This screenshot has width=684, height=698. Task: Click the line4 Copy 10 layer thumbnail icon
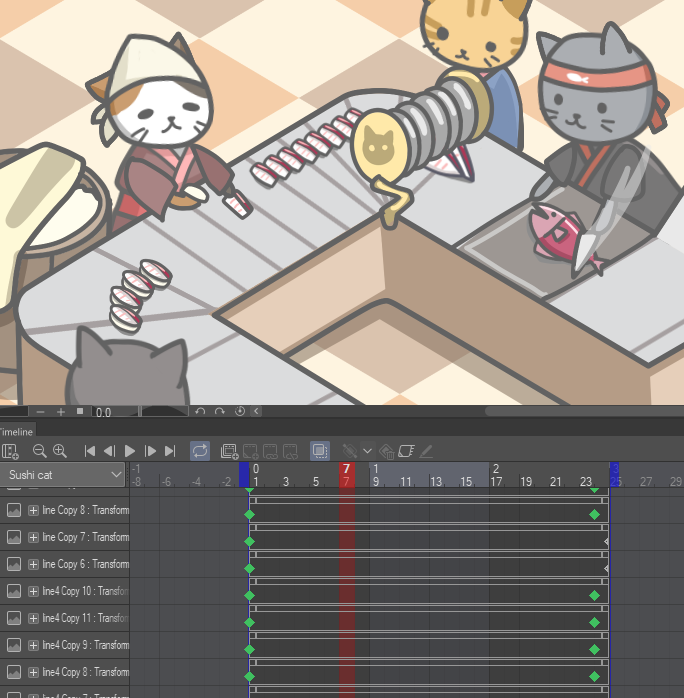(x=14, y=592)
